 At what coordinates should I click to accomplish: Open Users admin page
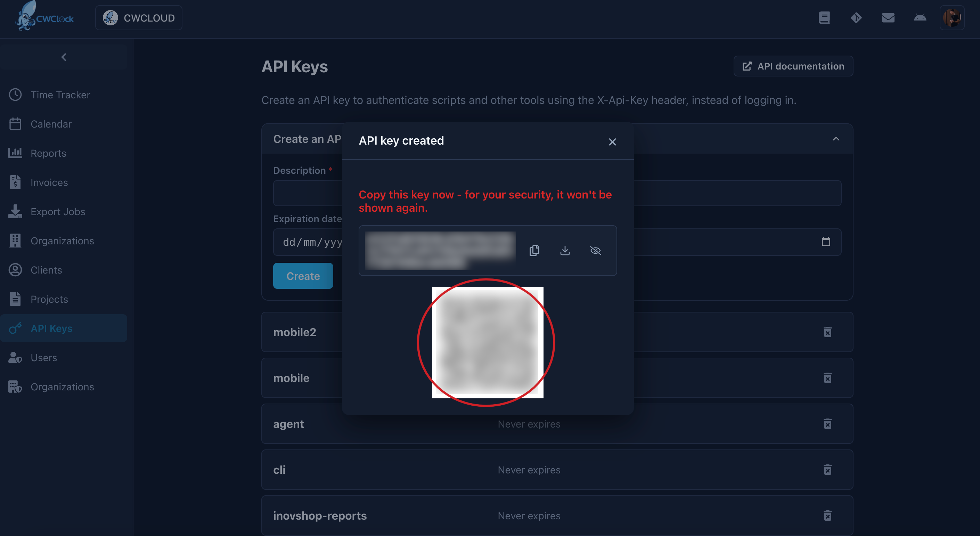(x=64, y=358)
